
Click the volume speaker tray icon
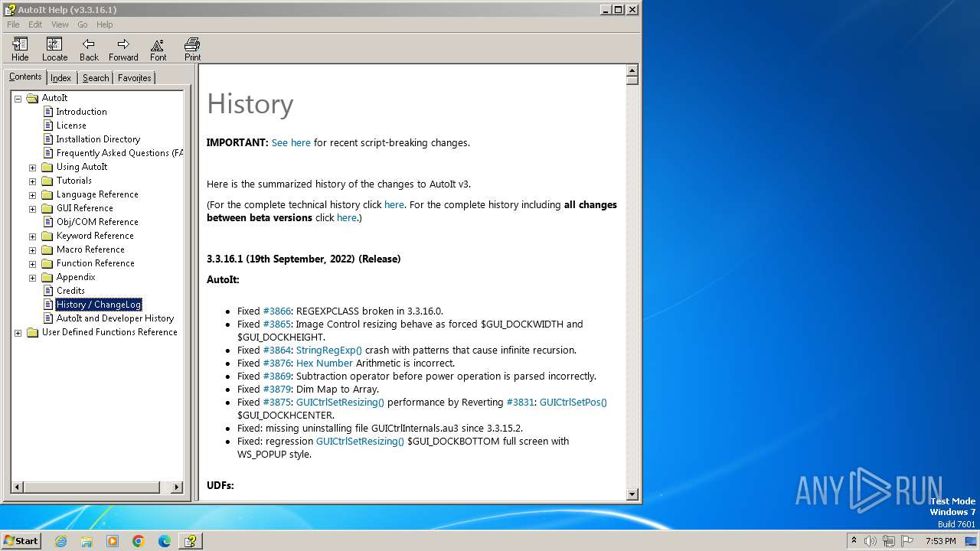(871, 541)
